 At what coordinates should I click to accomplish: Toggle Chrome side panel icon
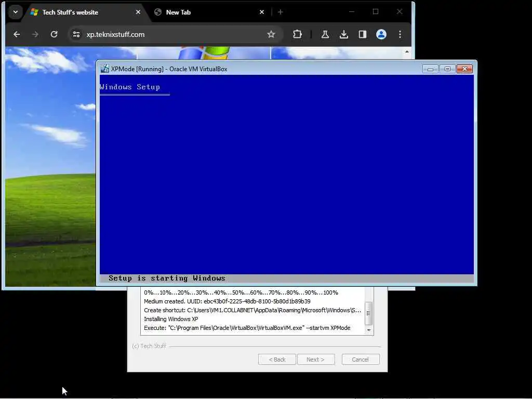click(x=362, y=34)
